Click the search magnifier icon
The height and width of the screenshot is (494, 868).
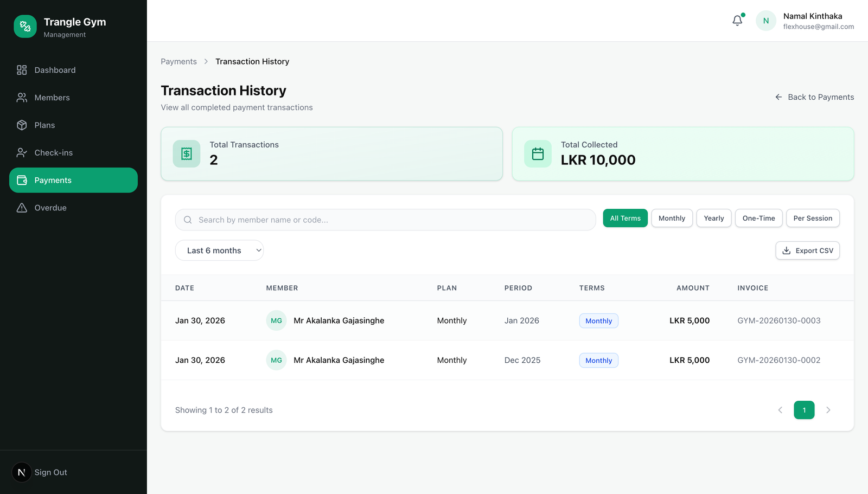coord(188,220)
